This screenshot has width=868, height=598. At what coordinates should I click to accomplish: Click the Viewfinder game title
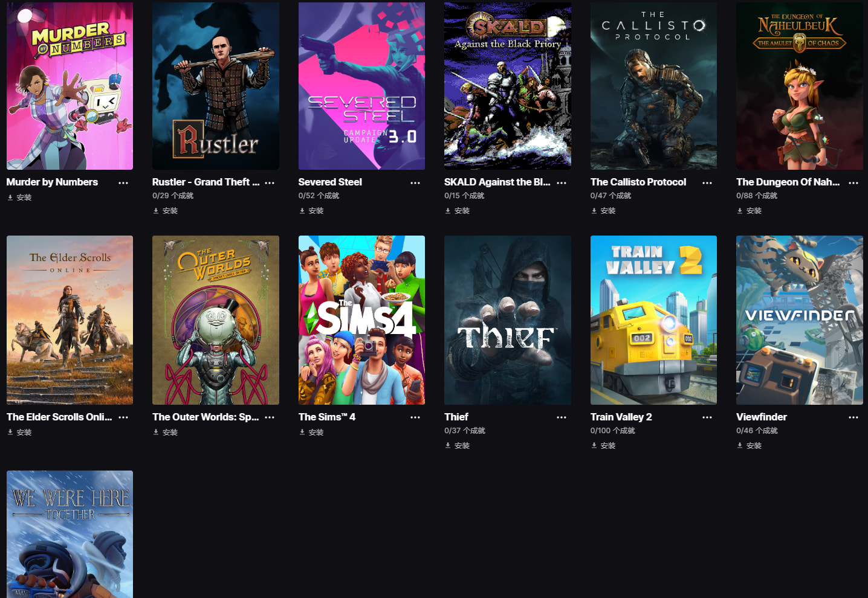pyautogui.click(x=762, y=417)
